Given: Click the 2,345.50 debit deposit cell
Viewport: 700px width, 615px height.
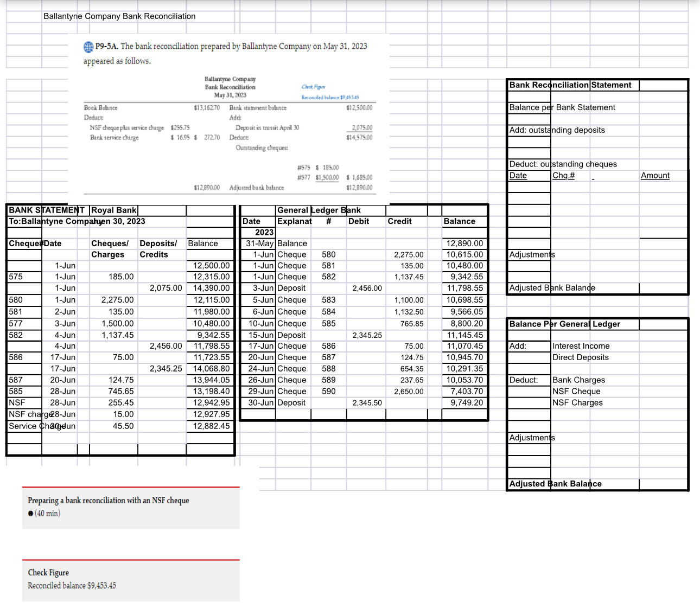Looking at the screenshot, I should click(367, 403).
